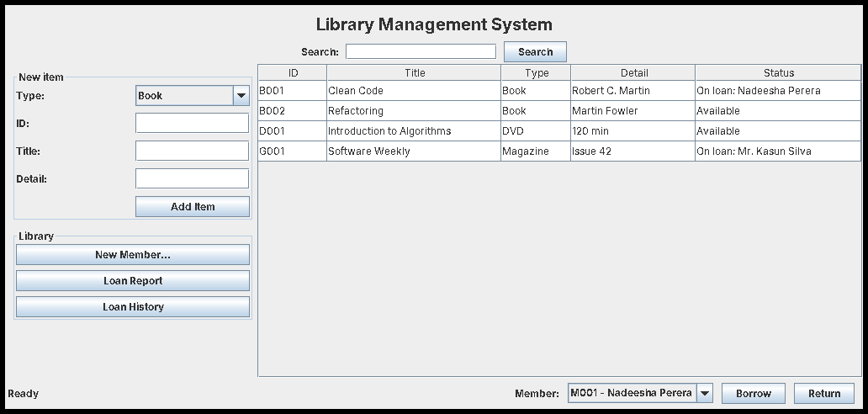Viewport: 868px width, 414px height.
Task: Click the Detail column header
Action: point(633,72)
